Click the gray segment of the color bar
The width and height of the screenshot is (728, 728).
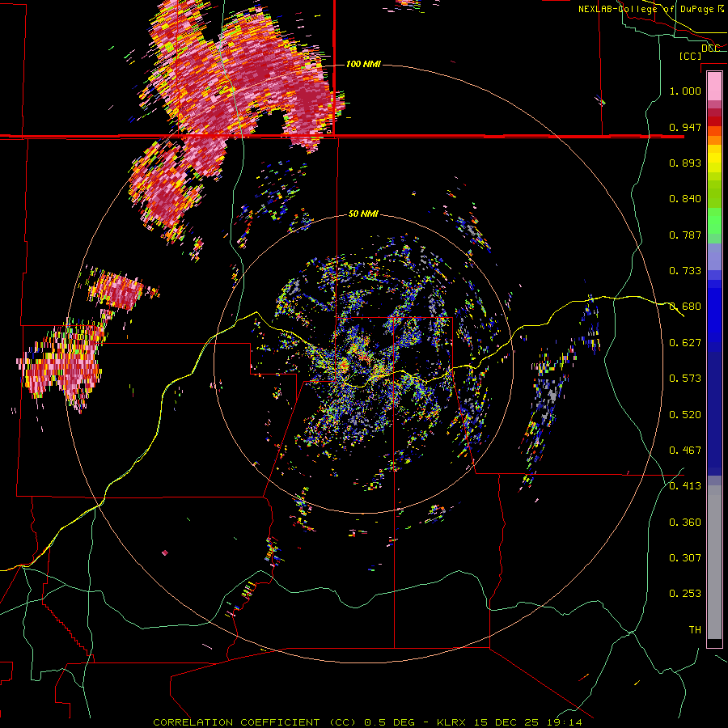(714, 562)
